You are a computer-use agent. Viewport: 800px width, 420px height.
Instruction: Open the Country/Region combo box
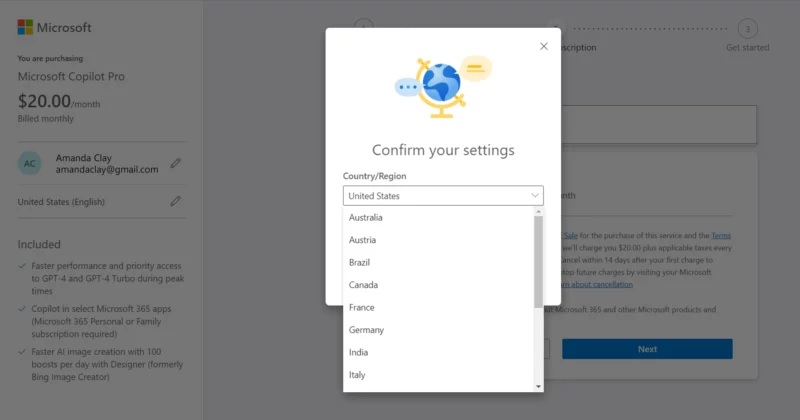click(x=443, y=195)
